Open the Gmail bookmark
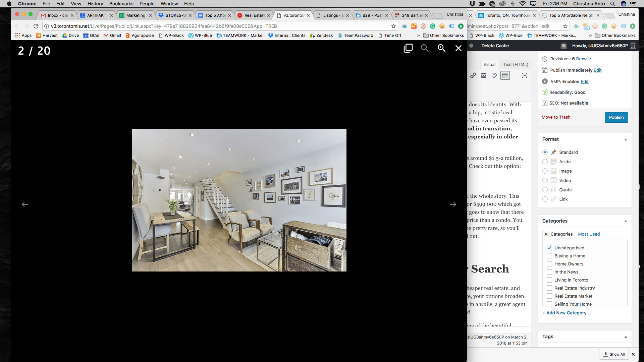This screenshot has height=362, width=644. pyautogui.click(x=112, y=36)
